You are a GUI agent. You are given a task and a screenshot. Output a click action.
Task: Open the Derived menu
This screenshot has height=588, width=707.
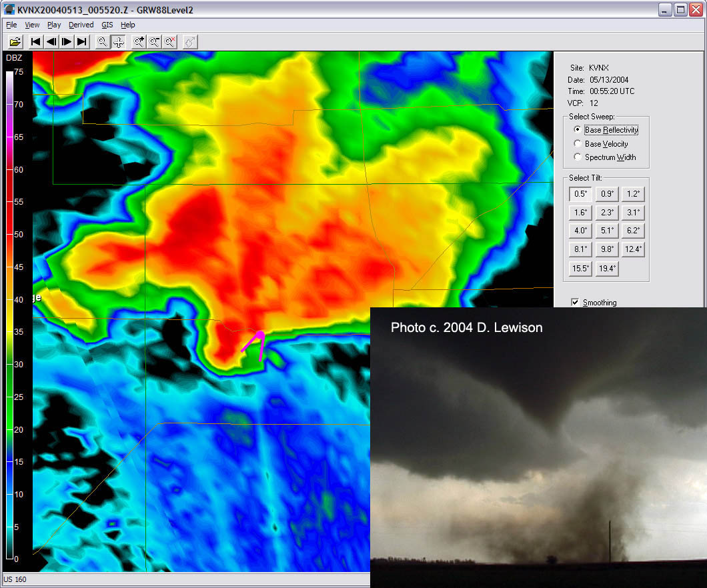81,25
